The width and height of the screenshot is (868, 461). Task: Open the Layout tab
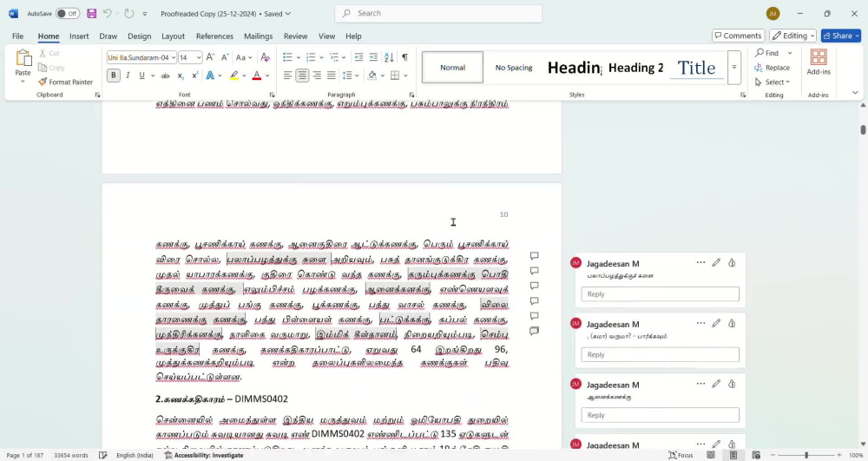pyautogui.click(x=174, y=36)
